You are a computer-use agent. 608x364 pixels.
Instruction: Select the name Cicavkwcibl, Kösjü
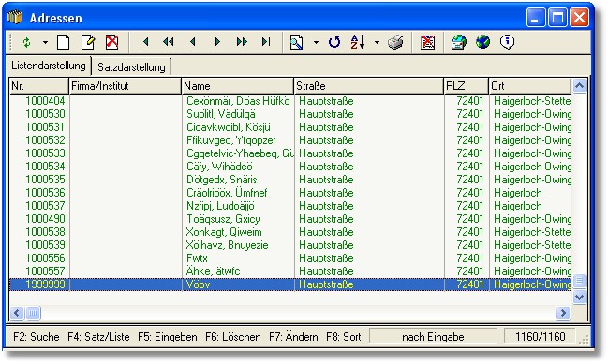pyautogui.click(x=229, y=127)
